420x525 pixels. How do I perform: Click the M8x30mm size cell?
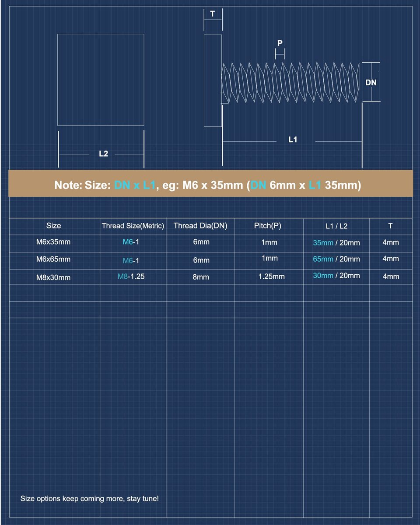[x=53, y=277]
